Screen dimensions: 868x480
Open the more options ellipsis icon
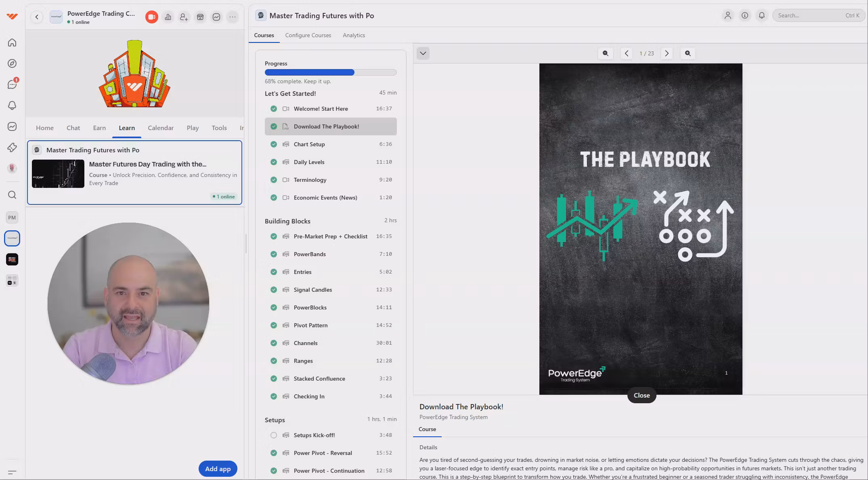233,17
